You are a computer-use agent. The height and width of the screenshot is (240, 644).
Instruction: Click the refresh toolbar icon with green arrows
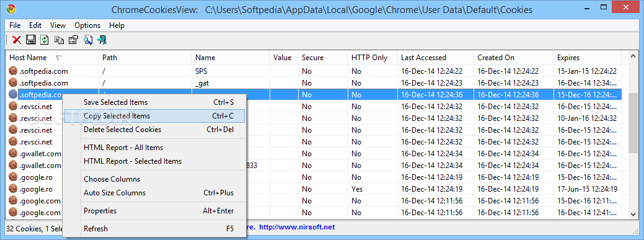[x=45, y=40]
